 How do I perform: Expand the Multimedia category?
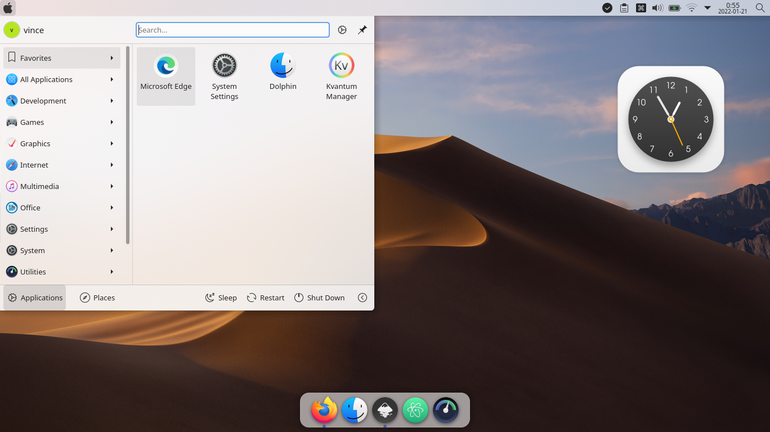pyautogui.click(x=61, y=186)
